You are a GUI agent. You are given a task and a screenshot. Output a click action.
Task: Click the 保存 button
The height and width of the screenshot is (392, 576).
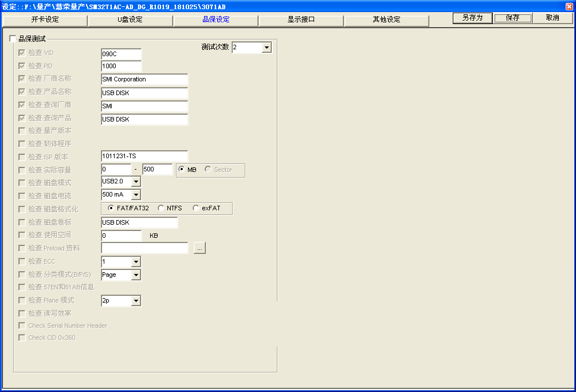click(x=512, y=18)
